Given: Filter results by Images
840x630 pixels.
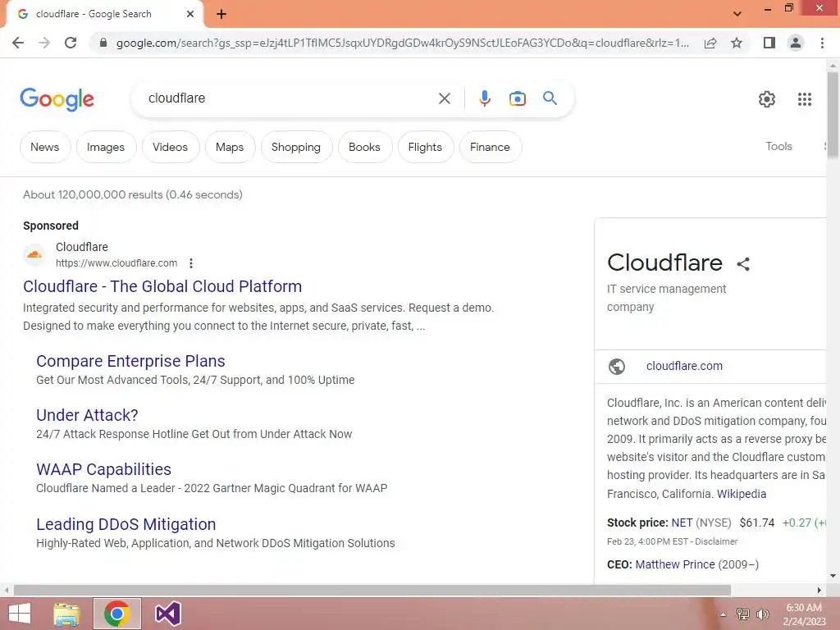Looking at the screenshot, I should click(x=106, y=147).
